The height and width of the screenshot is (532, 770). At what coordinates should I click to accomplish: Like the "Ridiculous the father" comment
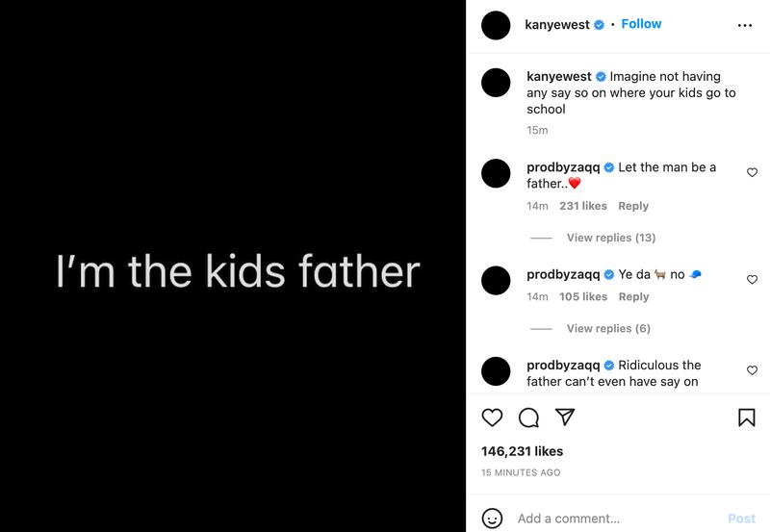(x=752, y=369)
